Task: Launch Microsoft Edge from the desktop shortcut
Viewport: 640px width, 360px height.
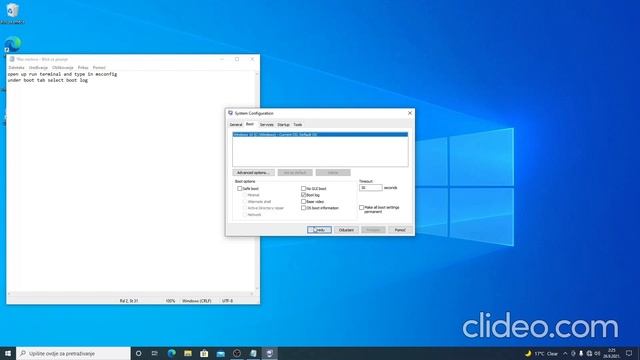Action: [13, 44]
